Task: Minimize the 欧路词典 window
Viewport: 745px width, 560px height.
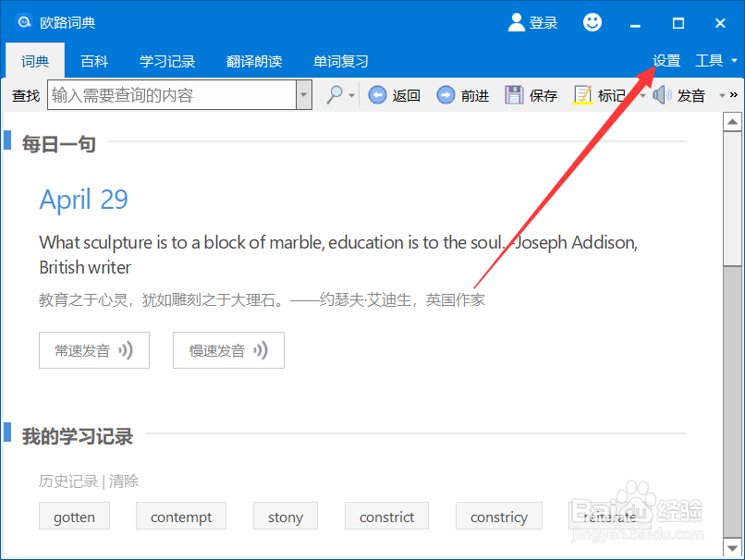Action: 635,24
